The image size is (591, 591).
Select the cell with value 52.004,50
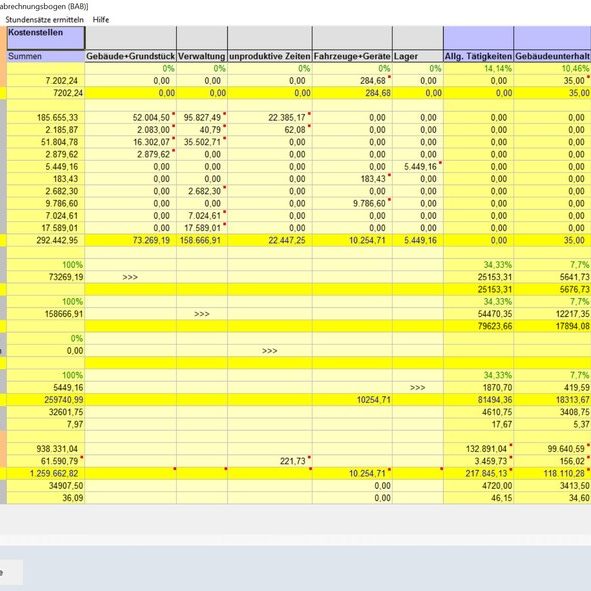(130, 118)
